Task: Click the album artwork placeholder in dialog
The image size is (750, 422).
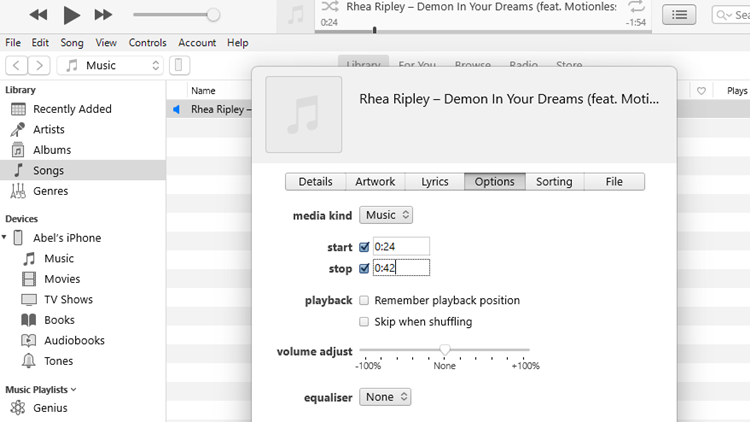Action: (x=304, y=114)
